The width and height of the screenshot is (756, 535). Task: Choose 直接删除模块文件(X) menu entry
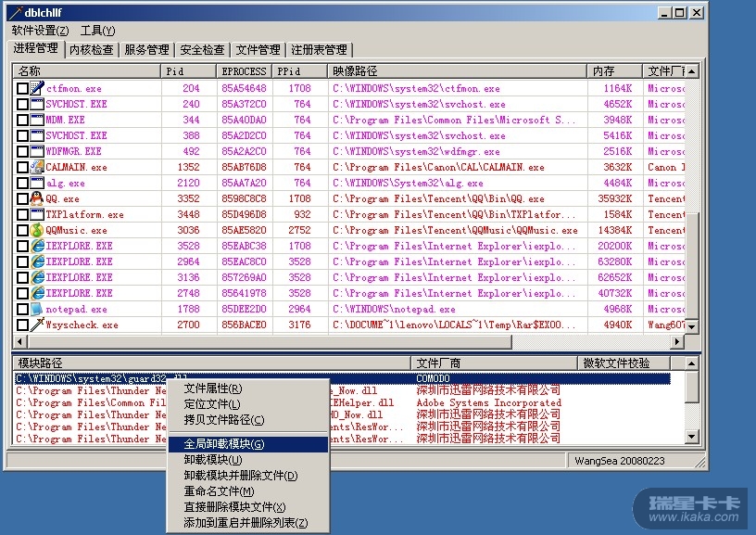(248, 507)
